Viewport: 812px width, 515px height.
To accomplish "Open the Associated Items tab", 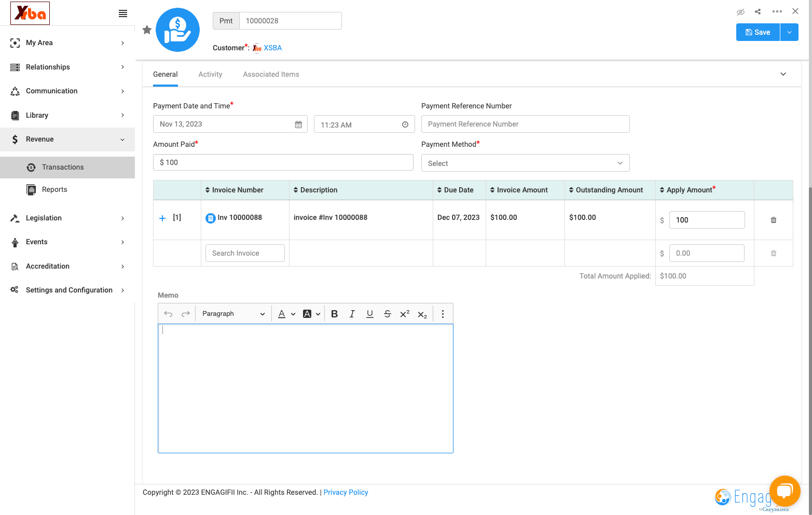I will [x=271, y=74].
